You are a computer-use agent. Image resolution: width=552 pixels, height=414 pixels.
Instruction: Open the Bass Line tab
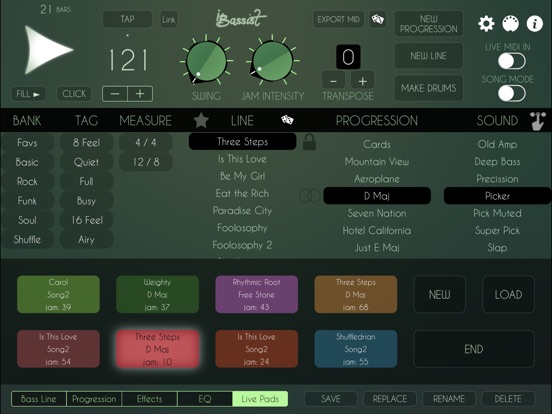coord(39,399)
